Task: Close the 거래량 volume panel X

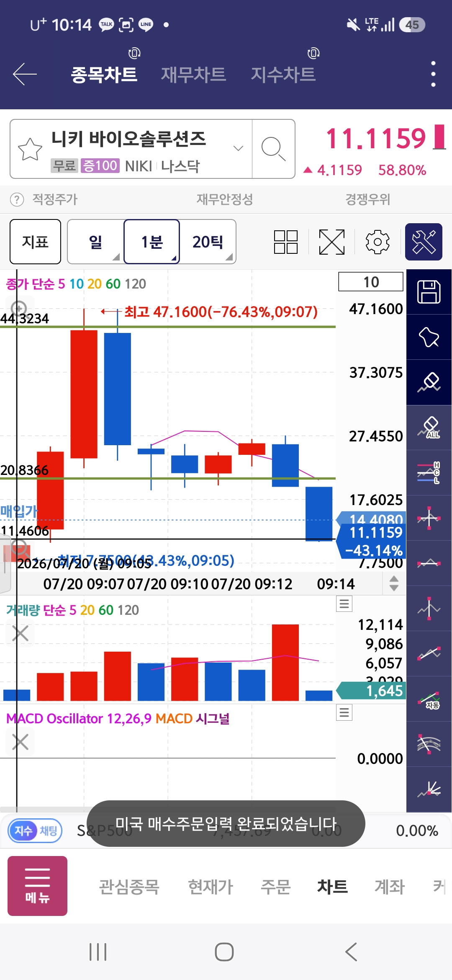Action: pos(20,633)
